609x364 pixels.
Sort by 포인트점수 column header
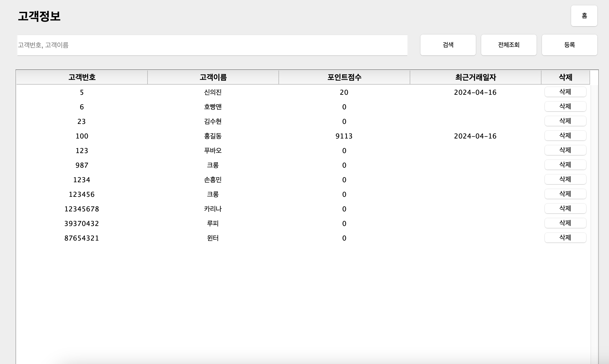344,77
